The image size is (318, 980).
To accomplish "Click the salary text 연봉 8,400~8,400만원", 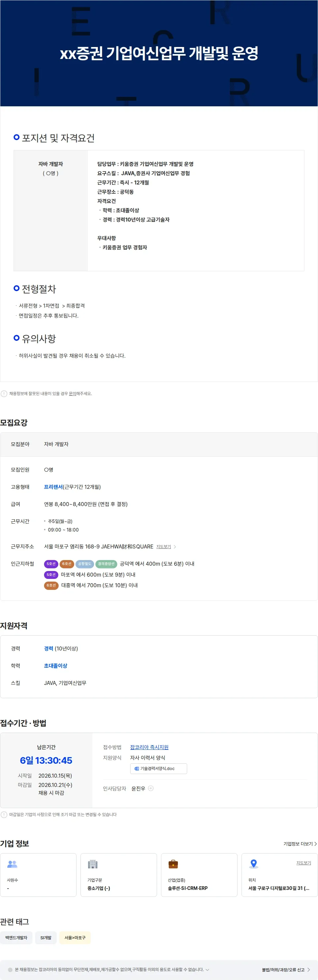I will 70,504.
